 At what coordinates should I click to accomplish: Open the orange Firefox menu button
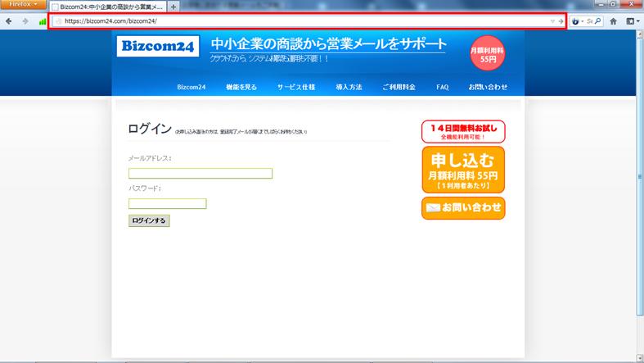click(22, 5)
